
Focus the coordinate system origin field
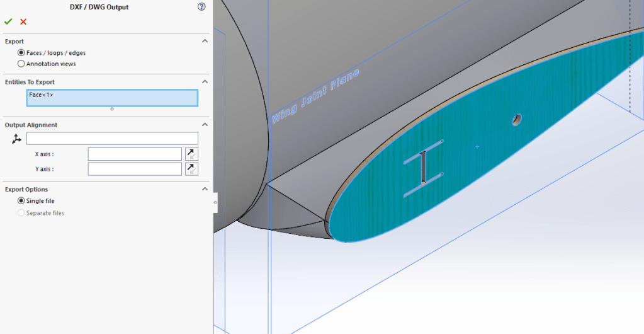point(112,139)
